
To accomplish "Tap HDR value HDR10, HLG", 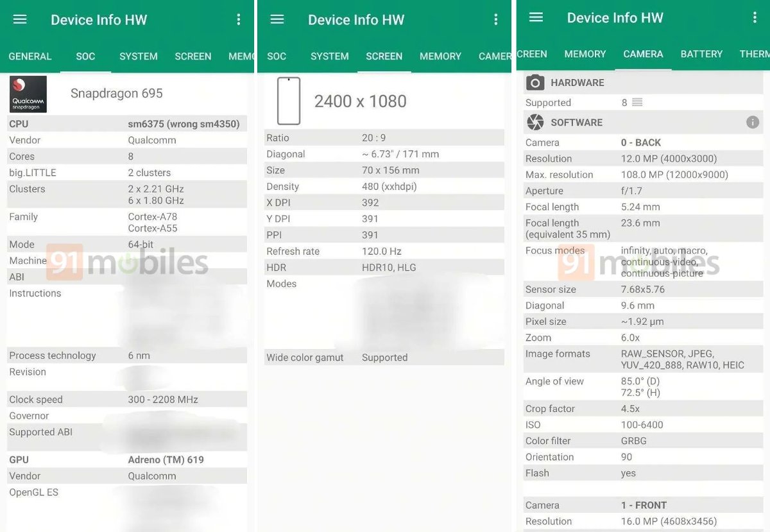I will point(389,268).
